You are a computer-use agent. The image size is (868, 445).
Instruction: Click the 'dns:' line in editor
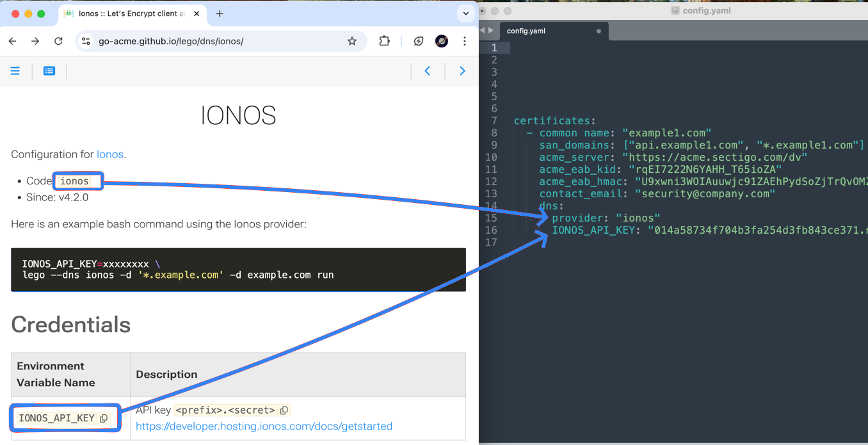(x=551, y=206)
